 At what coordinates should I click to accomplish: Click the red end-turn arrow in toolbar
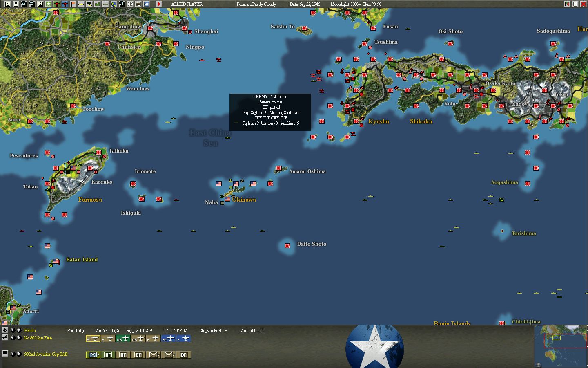coord(159,4)
